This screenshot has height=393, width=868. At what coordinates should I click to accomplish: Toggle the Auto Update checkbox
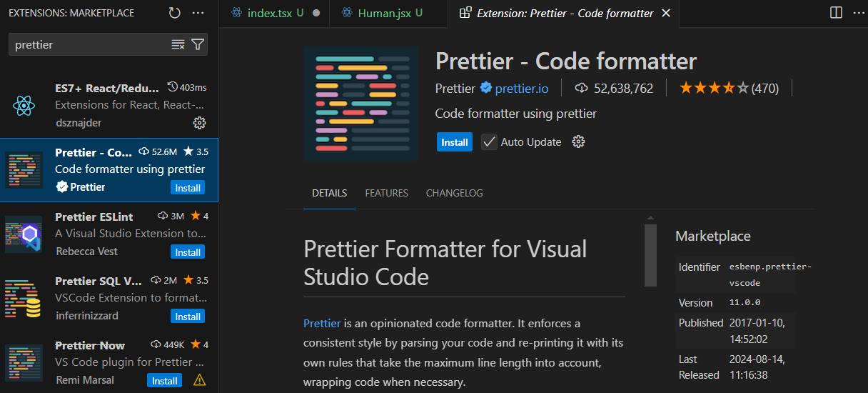489,141
